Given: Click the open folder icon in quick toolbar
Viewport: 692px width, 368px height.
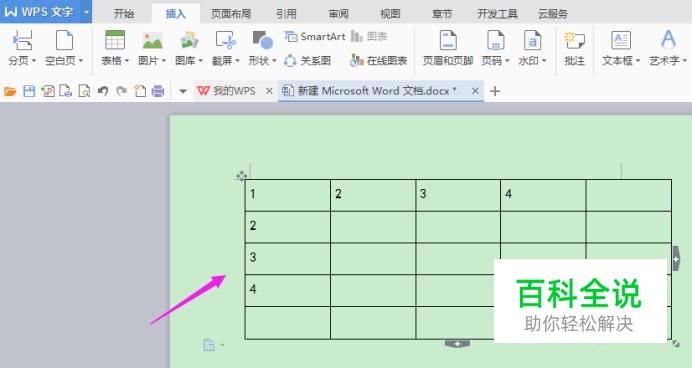Looking at the screenshot, I should (x=10, y=91).
